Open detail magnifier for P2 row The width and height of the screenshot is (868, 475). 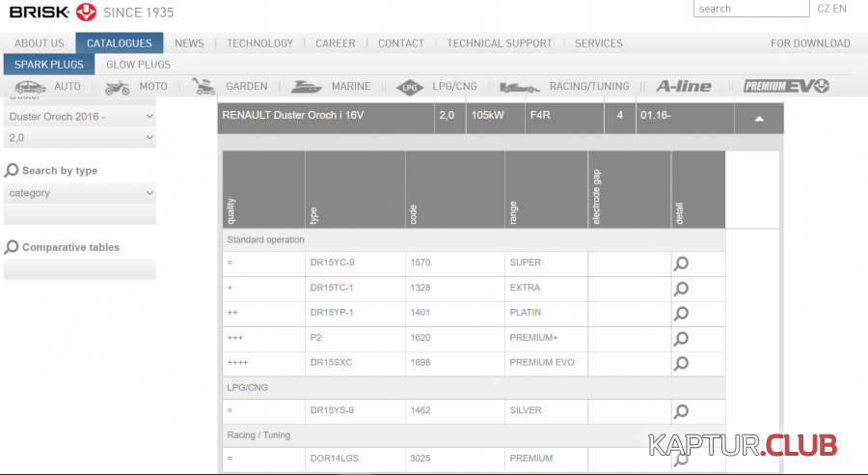(681, 339)
